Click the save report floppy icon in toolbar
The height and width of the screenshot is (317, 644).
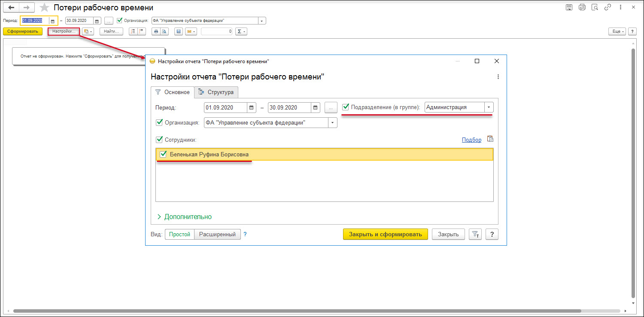tap(179, 31)
